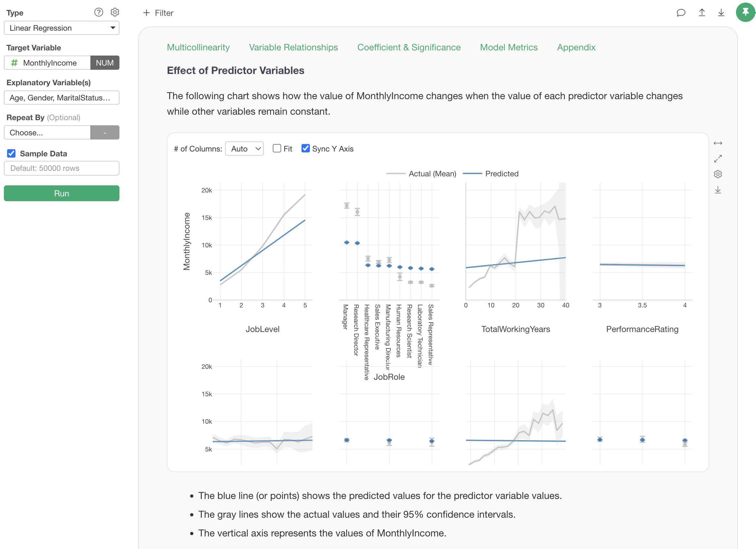Open the Model Metrics tab

(509, 47)
